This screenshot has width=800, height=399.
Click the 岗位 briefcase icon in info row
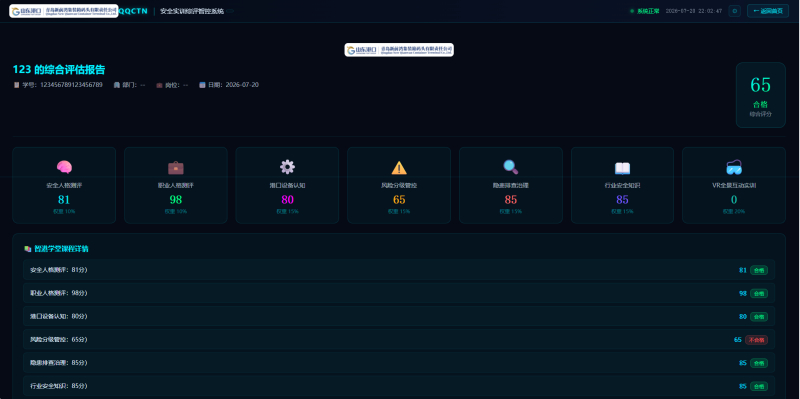[x=159, y=85]
